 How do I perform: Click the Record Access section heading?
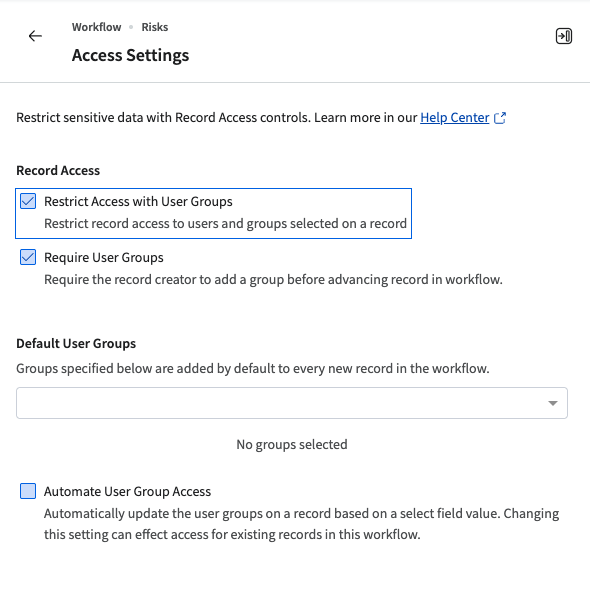(x=58, y=170)
